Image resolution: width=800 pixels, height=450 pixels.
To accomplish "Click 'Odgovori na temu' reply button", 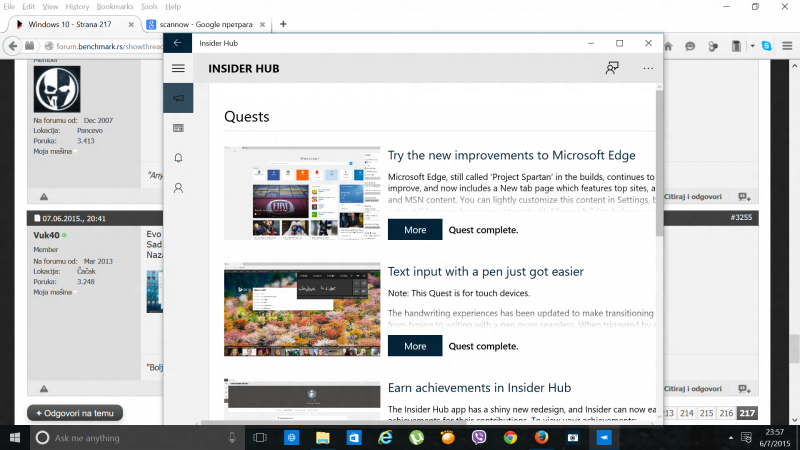I will (75, 413).
